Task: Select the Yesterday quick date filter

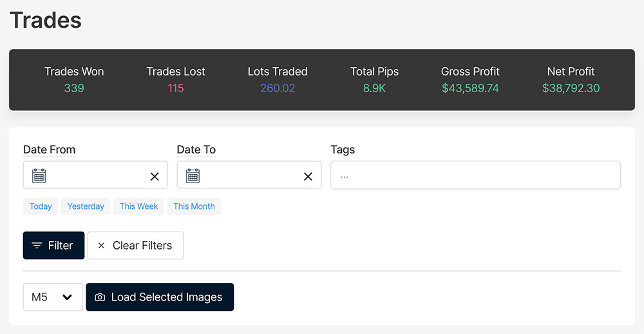Action: click(86, 206)
